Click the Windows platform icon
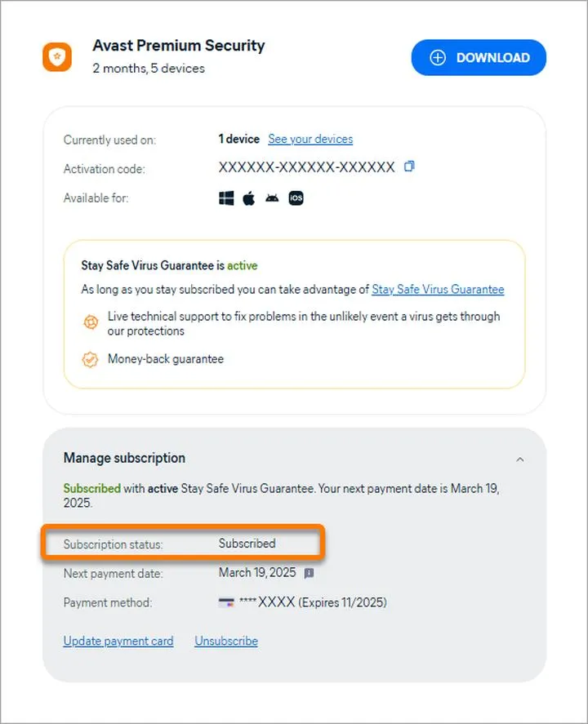Image resolution: width=588 pixels, height=724 pixels. (x=226, y=198)
